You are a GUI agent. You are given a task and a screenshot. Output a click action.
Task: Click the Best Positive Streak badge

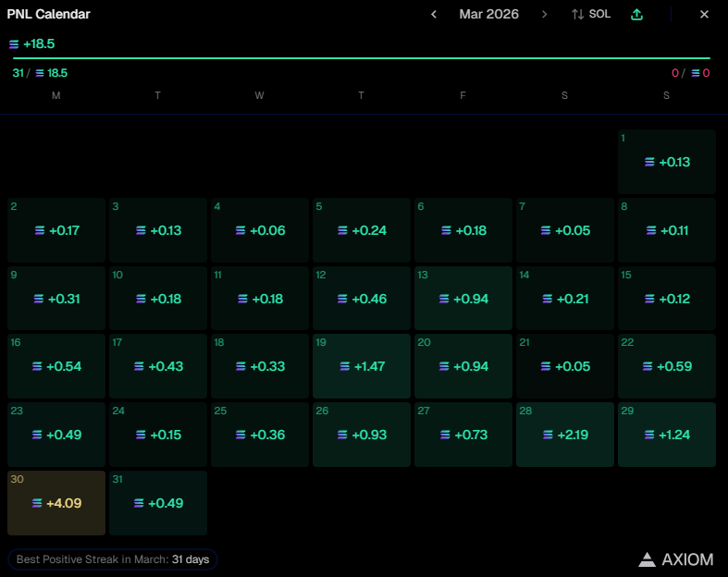112,559
